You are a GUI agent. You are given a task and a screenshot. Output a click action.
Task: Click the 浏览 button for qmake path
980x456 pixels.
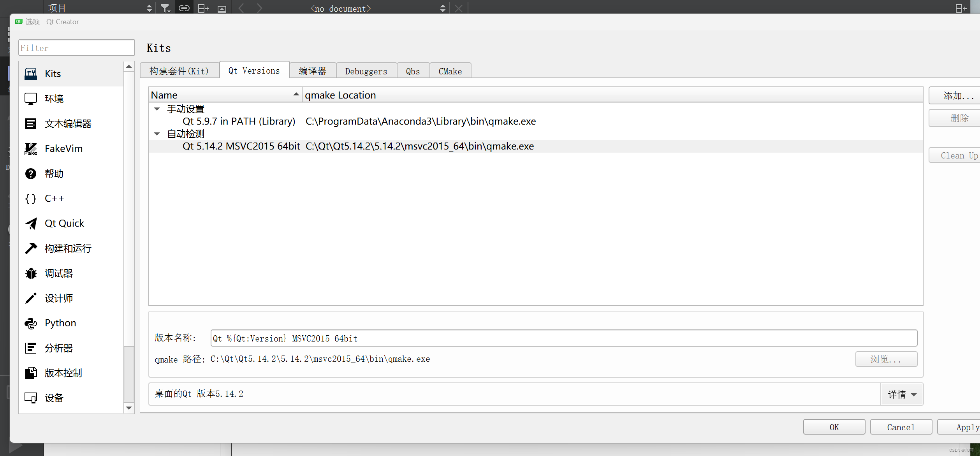point(886,359)
